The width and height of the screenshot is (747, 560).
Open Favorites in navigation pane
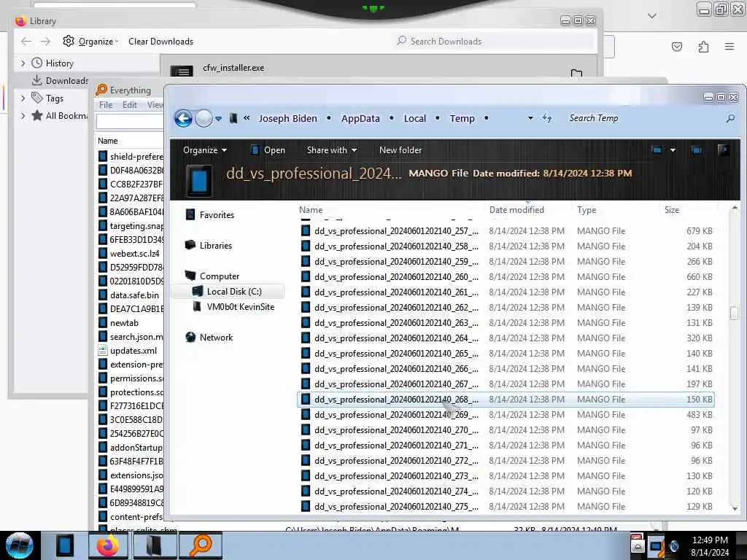[217, 215]
